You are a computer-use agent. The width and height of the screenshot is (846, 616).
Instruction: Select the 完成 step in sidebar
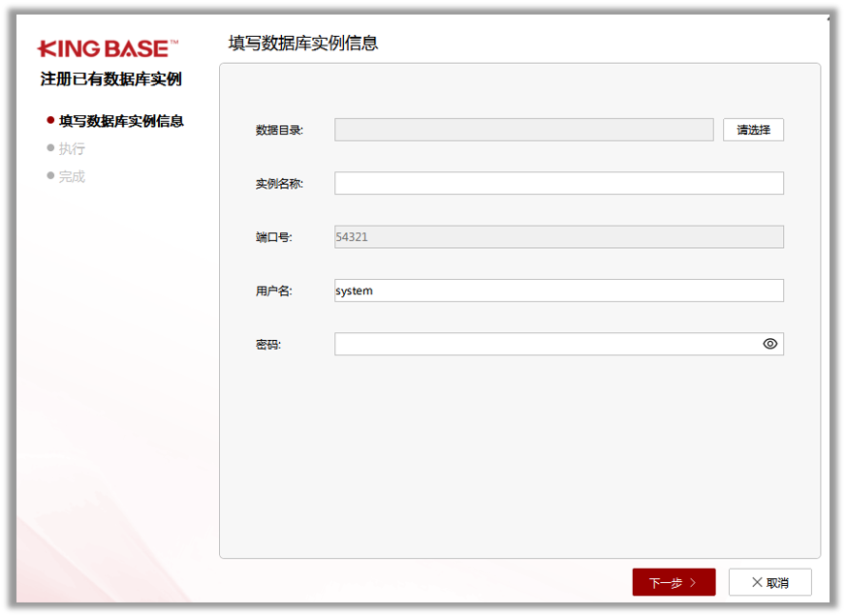pyautogui.click(x=70, y=176)
